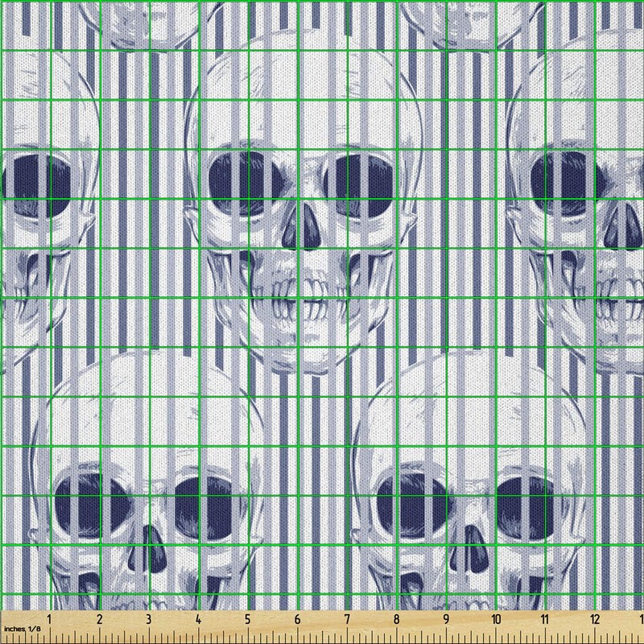Click the number 9 on the ruler
The image size is (644, 644).
pyautogui.click(x=446, y=620)
